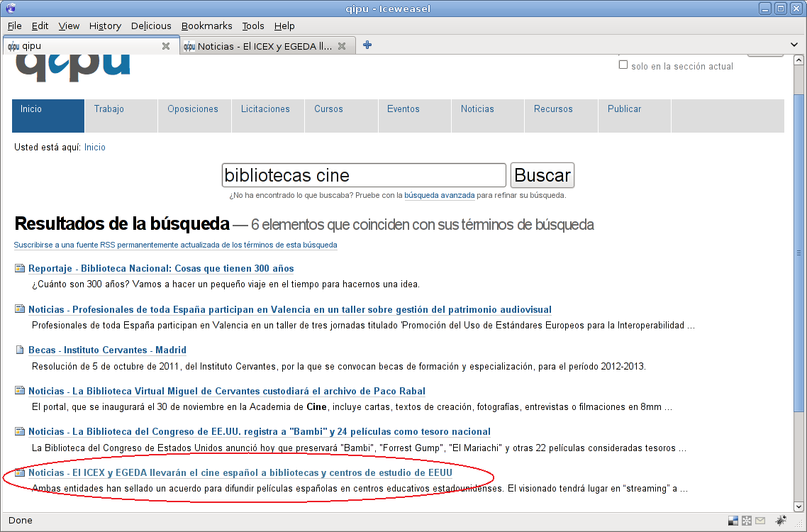This screenshot has width=807, height=532.
Task: Click the envelope mail status bar icon
Action: coord(760,521)
